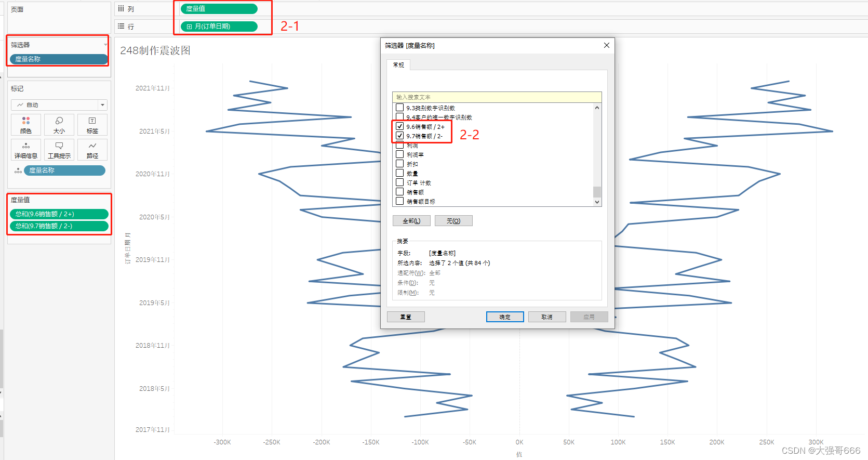Open the 工具提示 (Tooltip) marks card
Viewport: 868px width, 460px height.
point(59,150)
